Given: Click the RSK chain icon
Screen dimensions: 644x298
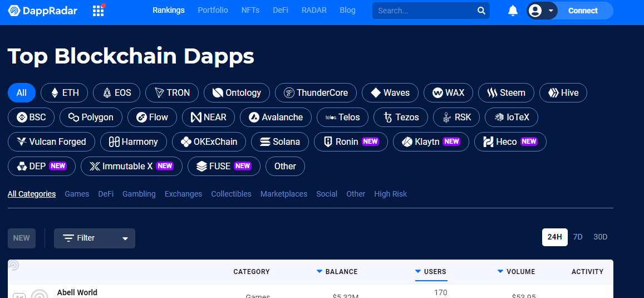Looking at the screenshot, I should (447, 118).
